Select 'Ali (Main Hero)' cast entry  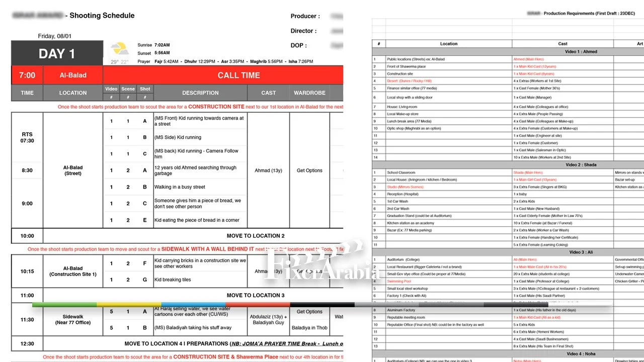click(x=525, y=260)
